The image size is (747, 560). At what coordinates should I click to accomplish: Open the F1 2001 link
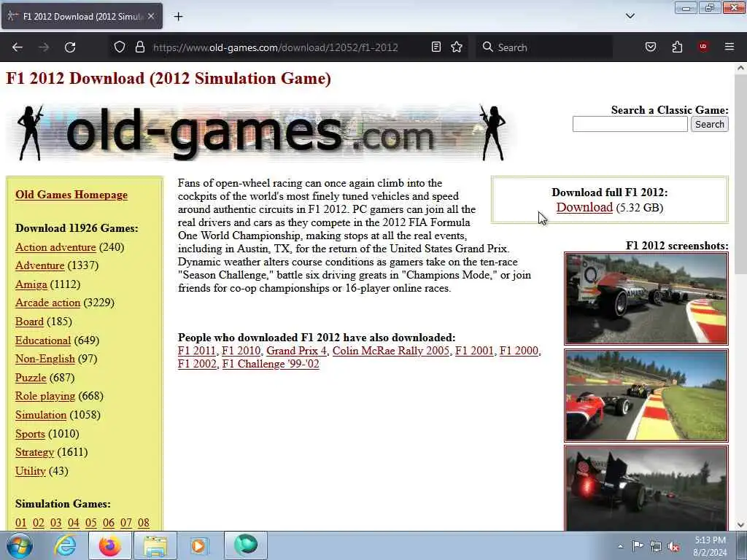click(x=474, y=351)
